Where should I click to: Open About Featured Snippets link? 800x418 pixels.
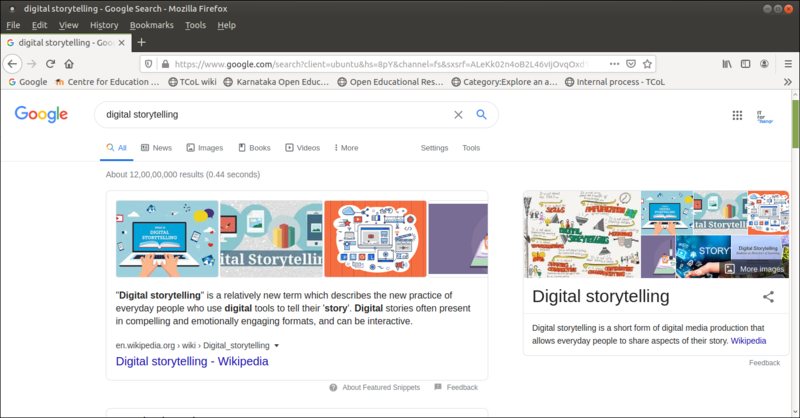tap(381, 387)
